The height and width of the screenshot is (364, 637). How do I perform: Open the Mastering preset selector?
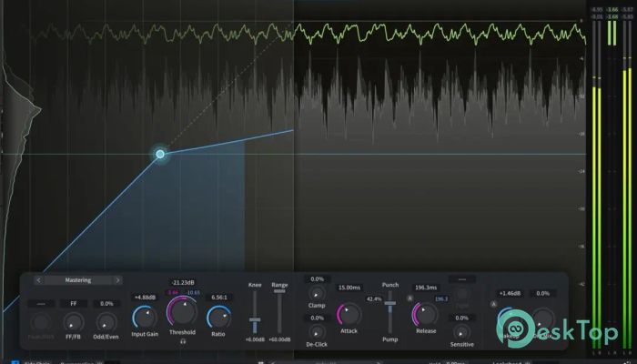click(77, 280)
